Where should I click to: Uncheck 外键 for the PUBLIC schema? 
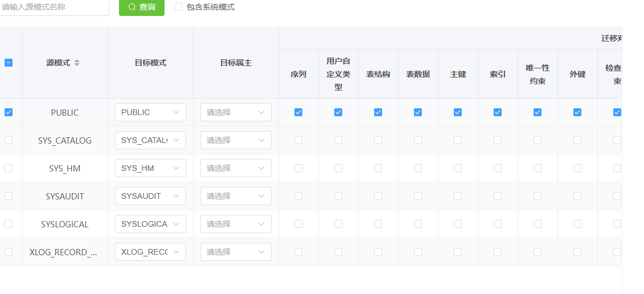(x=577, y=112)
